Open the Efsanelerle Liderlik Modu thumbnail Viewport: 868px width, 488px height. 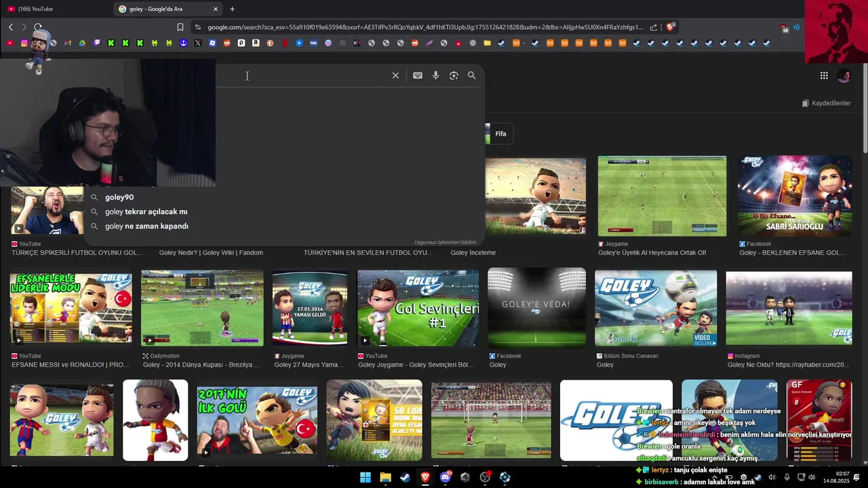click(71, 308)
